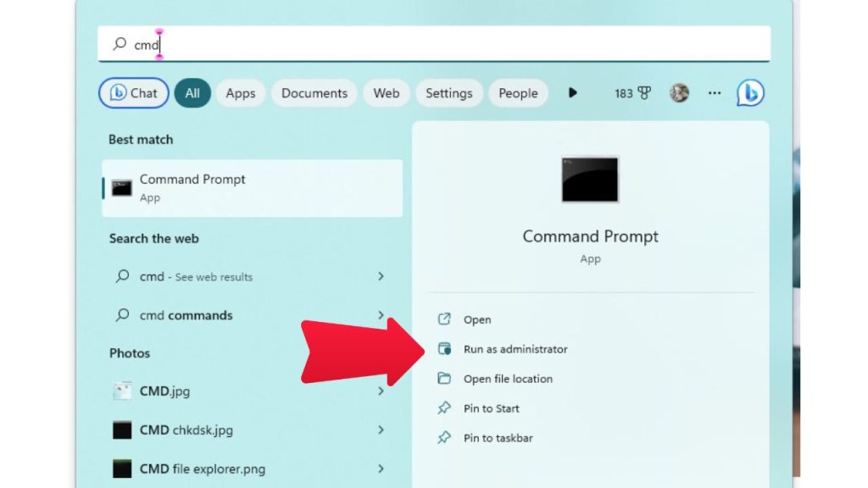868x488 pixels.
Task: Show more filter tabs with play arrow
Action: (572, 93)
